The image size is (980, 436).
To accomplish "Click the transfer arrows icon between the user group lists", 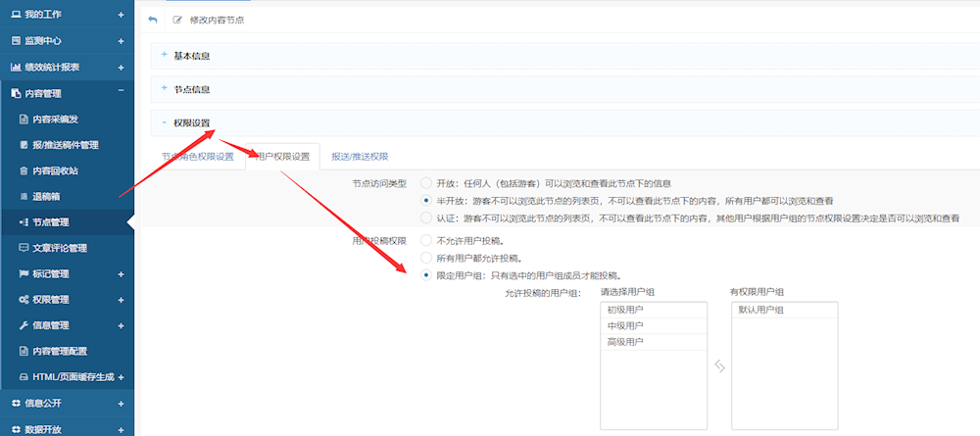I will point(719,366).
